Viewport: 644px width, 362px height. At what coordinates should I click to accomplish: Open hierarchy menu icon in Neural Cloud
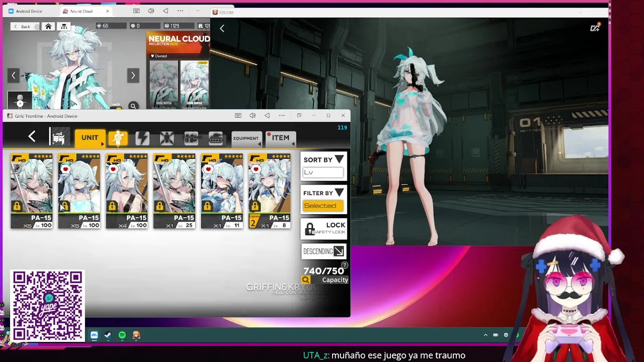[x=64, y=26]
